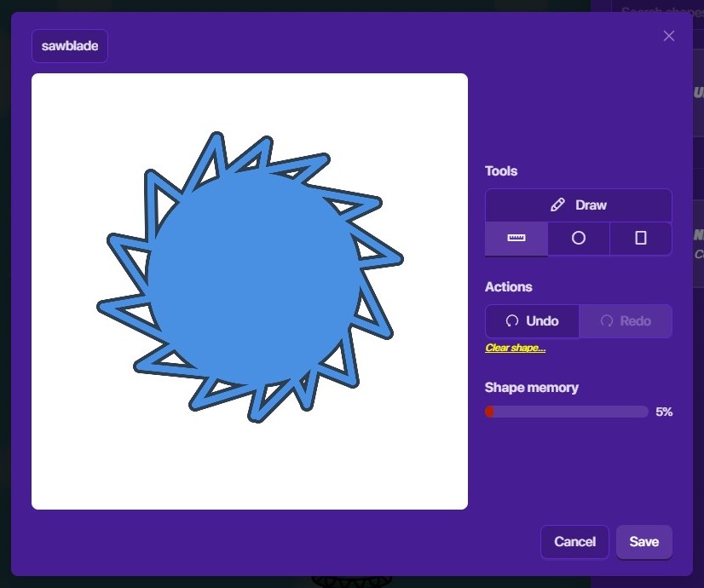Click the Search shapes field behind dialog

pyautogui.click(x=656, y=10)
